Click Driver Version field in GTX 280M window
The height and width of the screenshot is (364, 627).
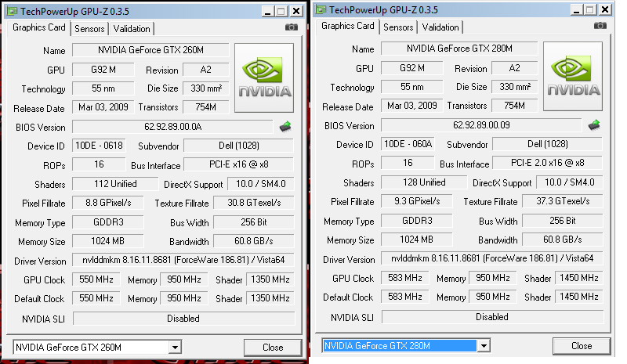492,258
